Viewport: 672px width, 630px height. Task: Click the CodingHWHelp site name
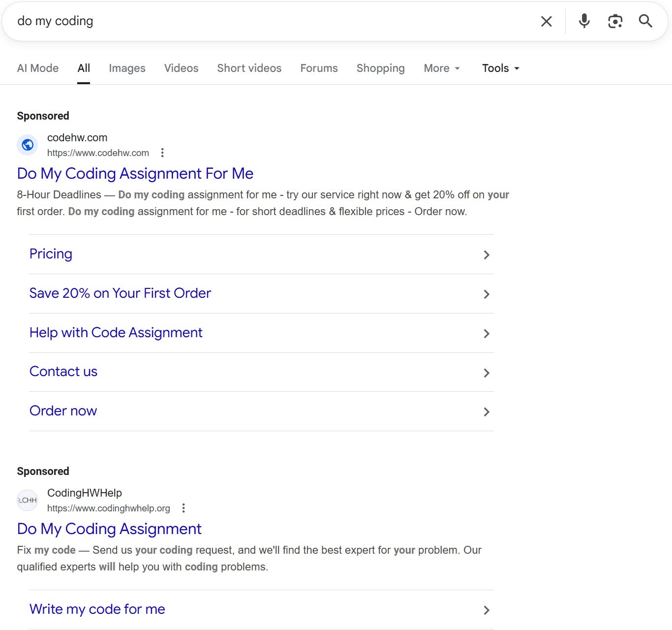[85, 493]
